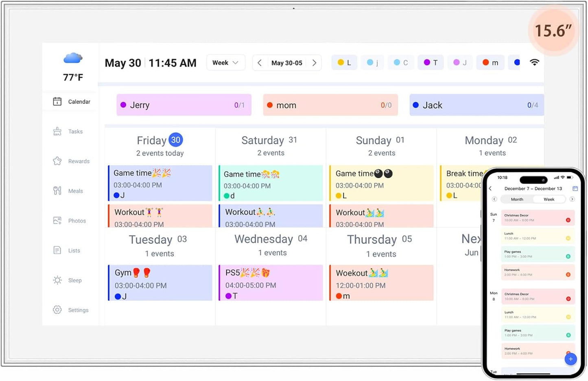Toggle mom's calendar filter chip
This screenshot has height=381, width=588.
330,105
